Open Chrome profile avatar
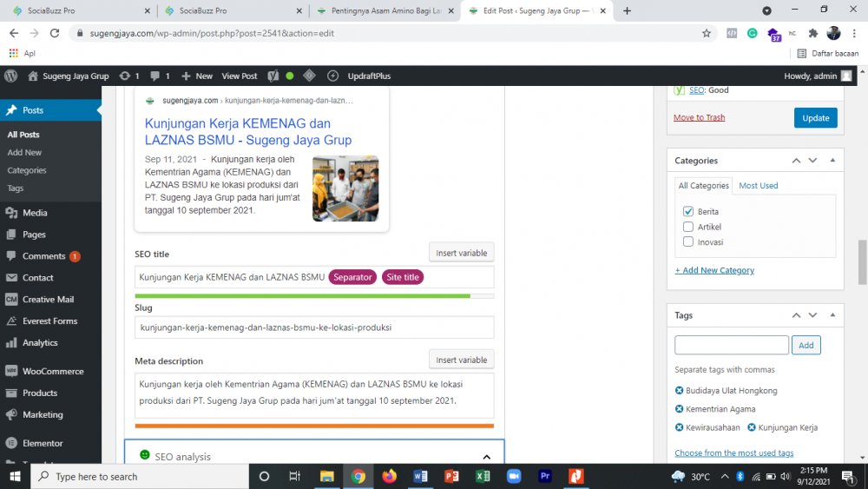 click(833, 33)
